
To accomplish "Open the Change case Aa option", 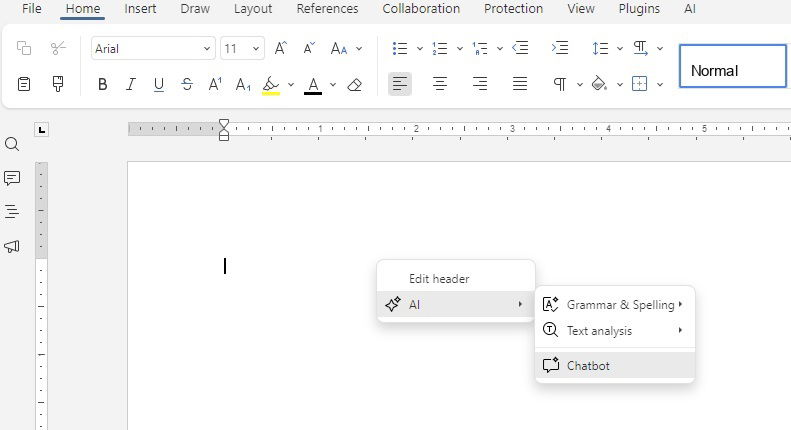I will pos(338,48).
